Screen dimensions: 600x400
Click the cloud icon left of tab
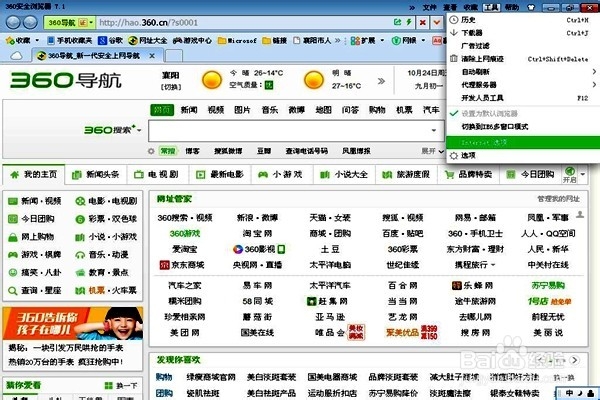pos(16,56)
